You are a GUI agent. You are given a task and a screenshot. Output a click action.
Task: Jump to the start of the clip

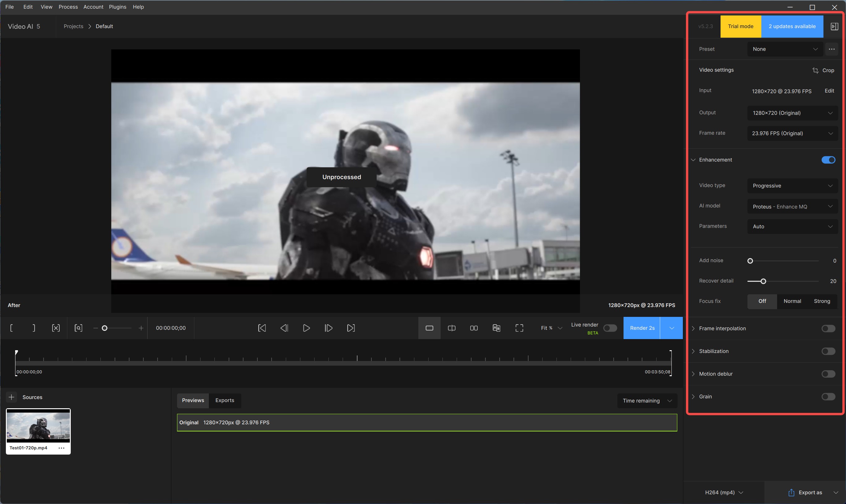click(262, 328)
